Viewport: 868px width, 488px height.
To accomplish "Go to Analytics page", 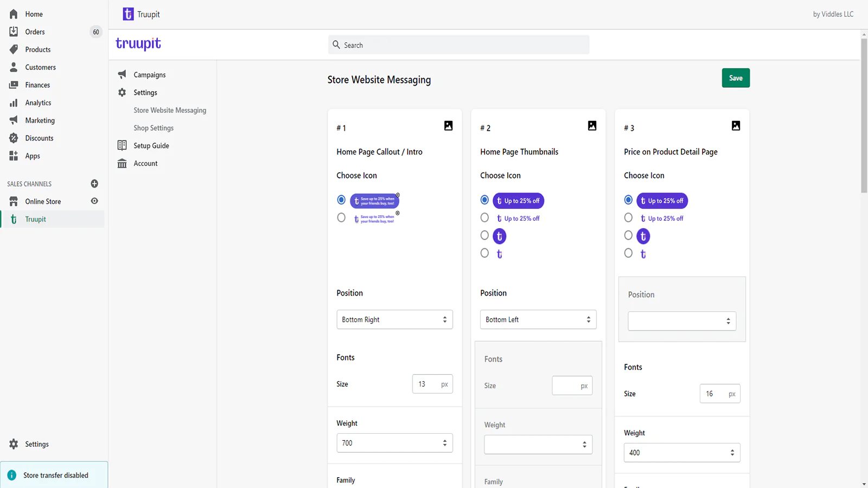I will (38, 103).
